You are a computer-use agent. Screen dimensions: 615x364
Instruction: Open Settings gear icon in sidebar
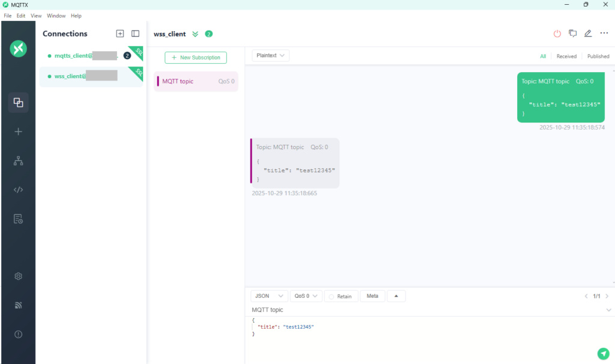click(18, 276)
